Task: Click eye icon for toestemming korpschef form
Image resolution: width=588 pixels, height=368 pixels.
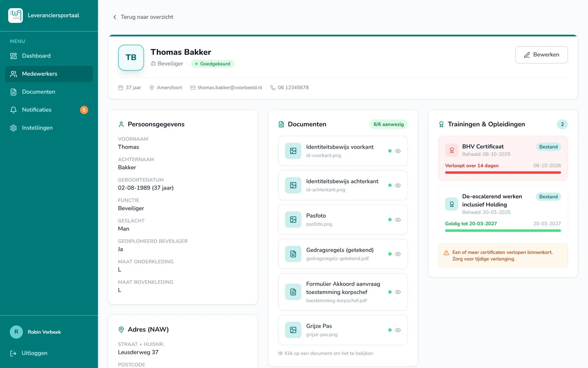Action: click(x=398, y=292)
